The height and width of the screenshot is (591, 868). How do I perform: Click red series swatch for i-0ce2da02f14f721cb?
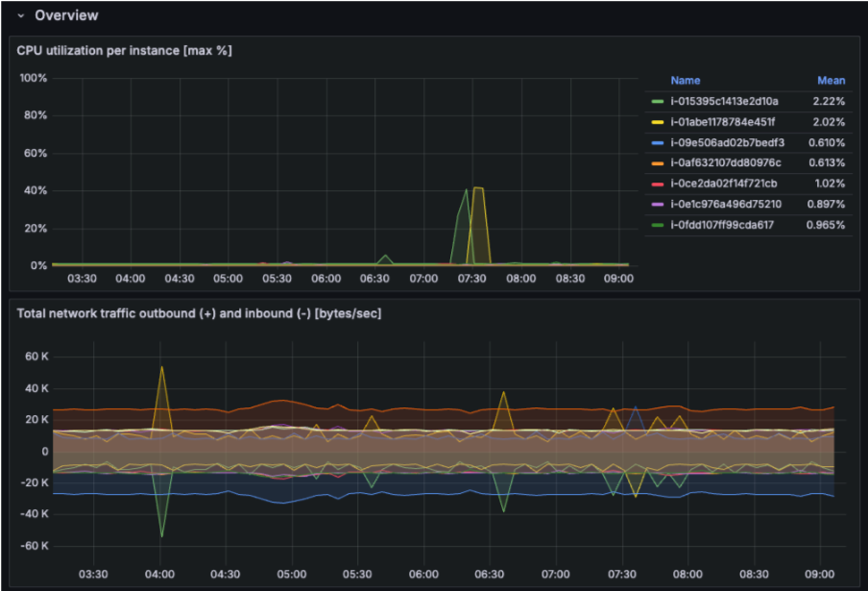(x=658, y=184)
